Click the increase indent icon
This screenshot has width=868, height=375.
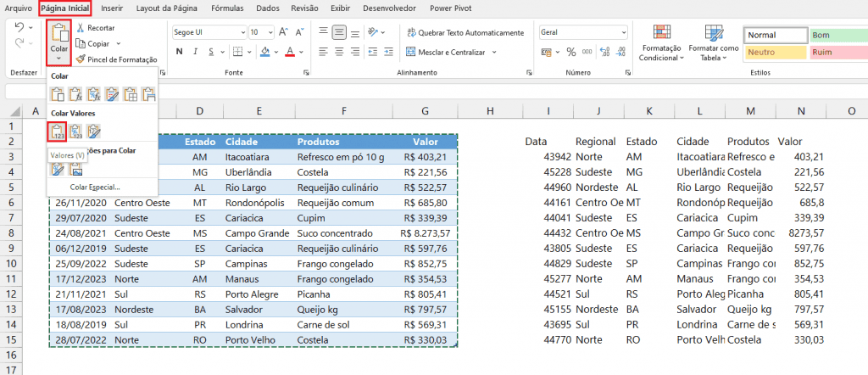[389, 52]
